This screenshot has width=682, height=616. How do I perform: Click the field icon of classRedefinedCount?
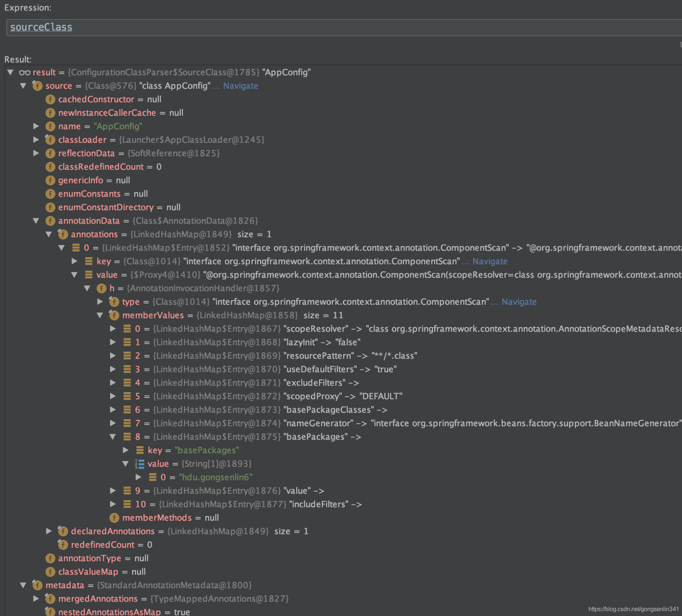click(50, 167)
